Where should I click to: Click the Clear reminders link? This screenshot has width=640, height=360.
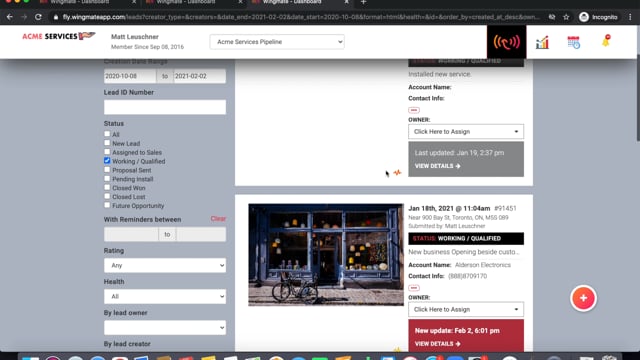(218, 219)
